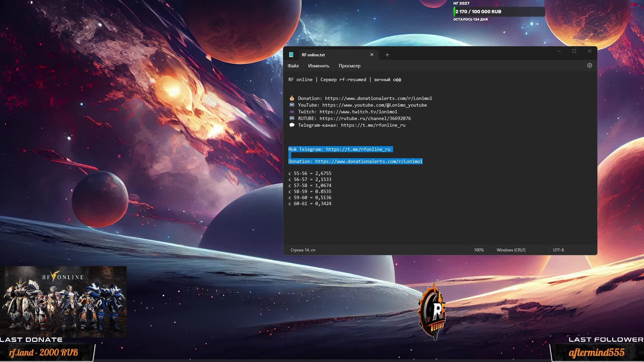
Task: Click the line 'с 59-60 = 0,5136'
Action: (310, 197)
